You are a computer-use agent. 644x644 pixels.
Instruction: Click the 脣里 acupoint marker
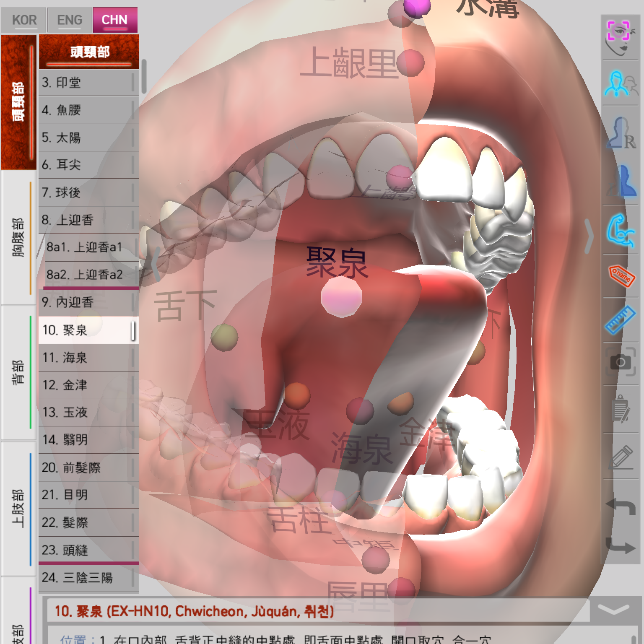tap(402, 590)
